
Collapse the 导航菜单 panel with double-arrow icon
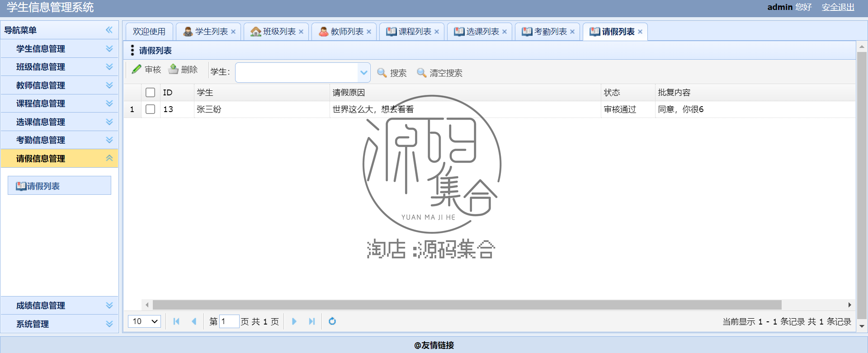(x=109, y=30)
